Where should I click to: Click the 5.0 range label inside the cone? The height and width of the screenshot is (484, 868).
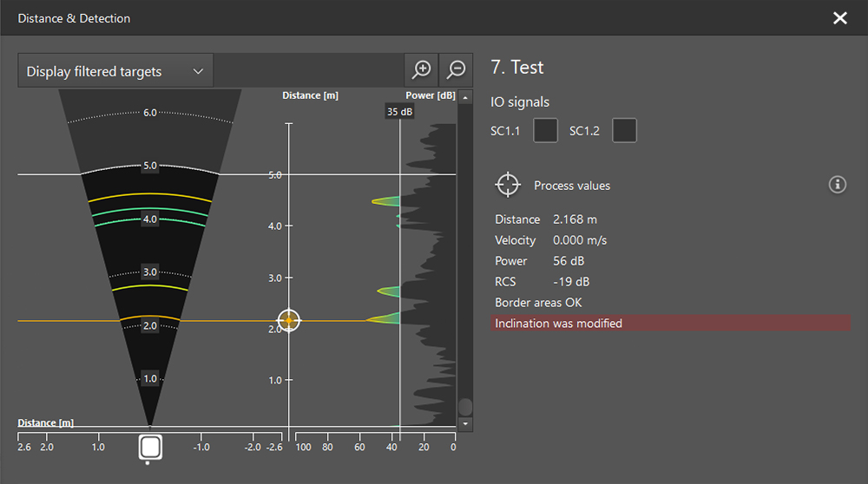(150, 166)
